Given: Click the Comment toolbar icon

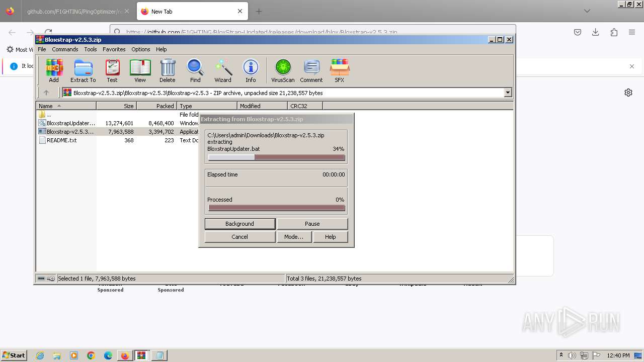Looking at the screenshot, I should (x=311, y=70).
